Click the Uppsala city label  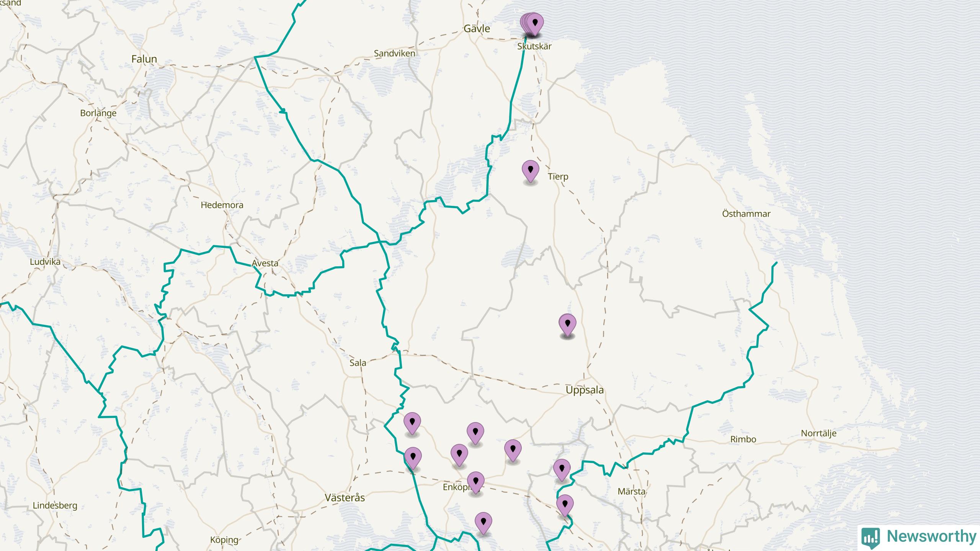click(585, 390)
